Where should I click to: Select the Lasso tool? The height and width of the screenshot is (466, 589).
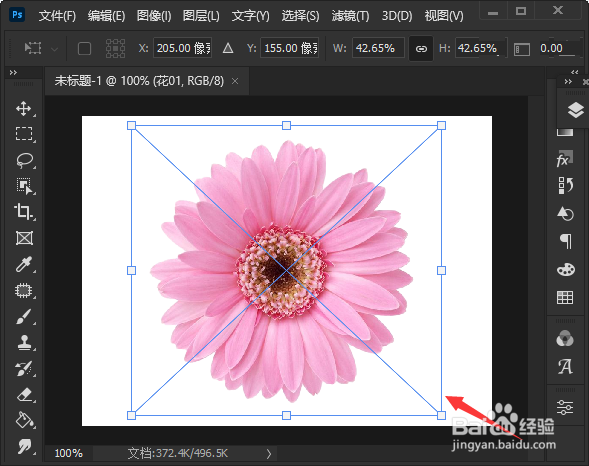pos(24,160)
